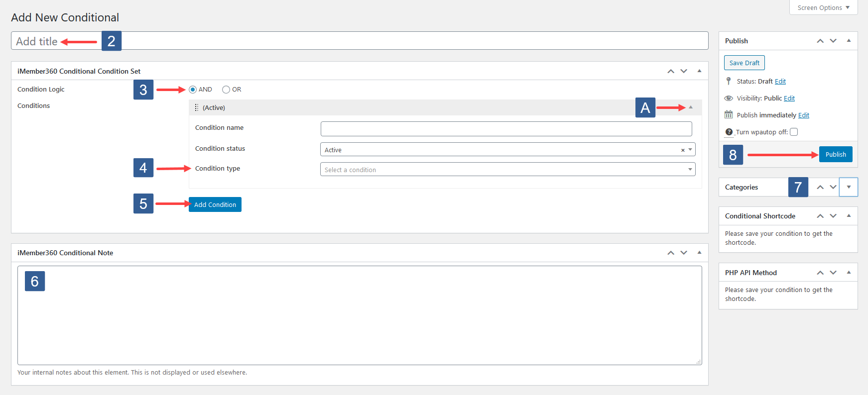The height and width of the screenshot is (395, 868).
Task: Move PHP API Method panel up
Action: 820,273
